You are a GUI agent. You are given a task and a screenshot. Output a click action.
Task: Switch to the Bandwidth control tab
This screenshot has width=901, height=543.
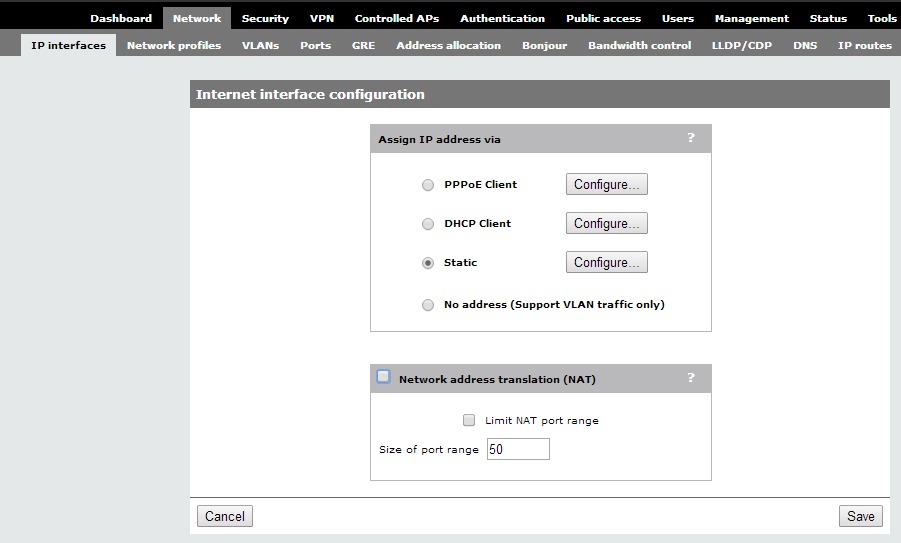(x=640, y=45)
